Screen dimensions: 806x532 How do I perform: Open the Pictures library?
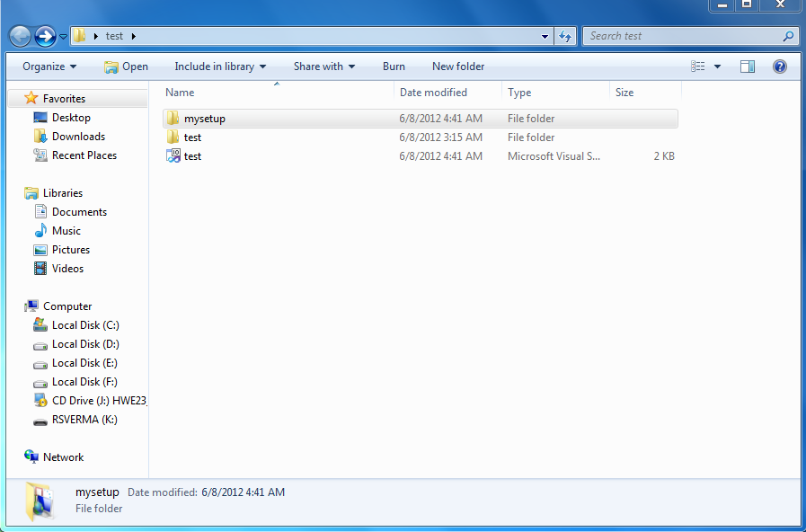[x=71, y=250]
